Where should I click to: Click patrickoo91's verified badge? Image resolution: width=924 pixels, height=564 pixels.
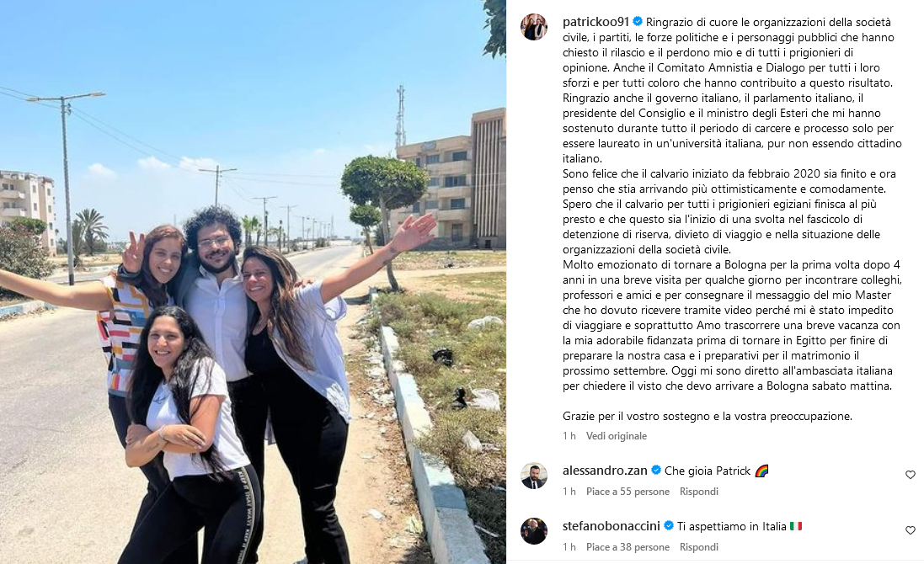638,22
